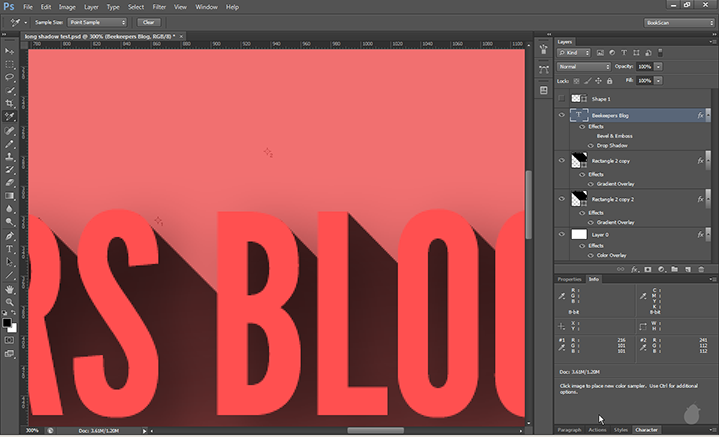
Task: Toggle visibility of Rectangle 2 copy layer
Action: coord(561,160)
